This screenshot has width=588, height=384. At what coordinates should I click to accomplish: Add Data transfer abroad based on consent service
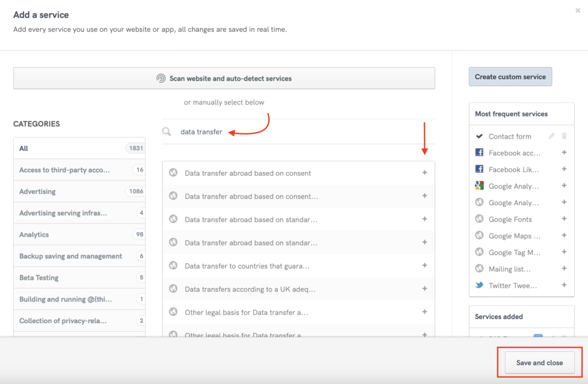(425, 172)
